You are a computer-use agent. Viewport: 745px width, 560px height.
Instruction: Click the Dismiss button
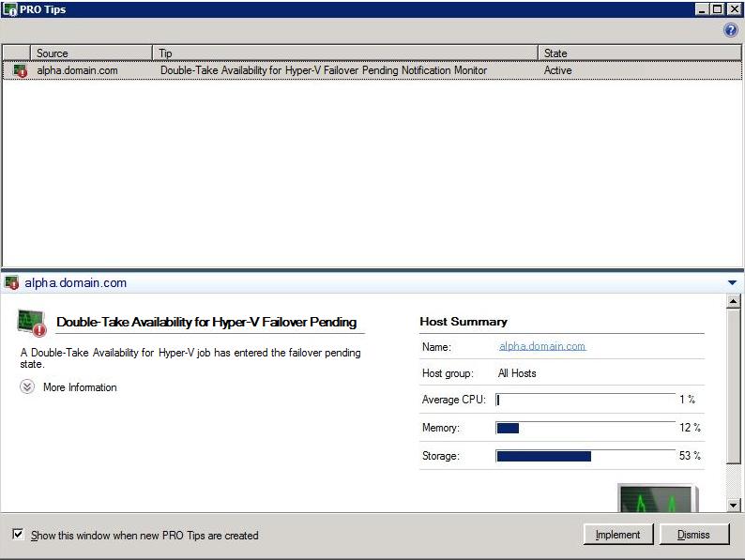693,535
